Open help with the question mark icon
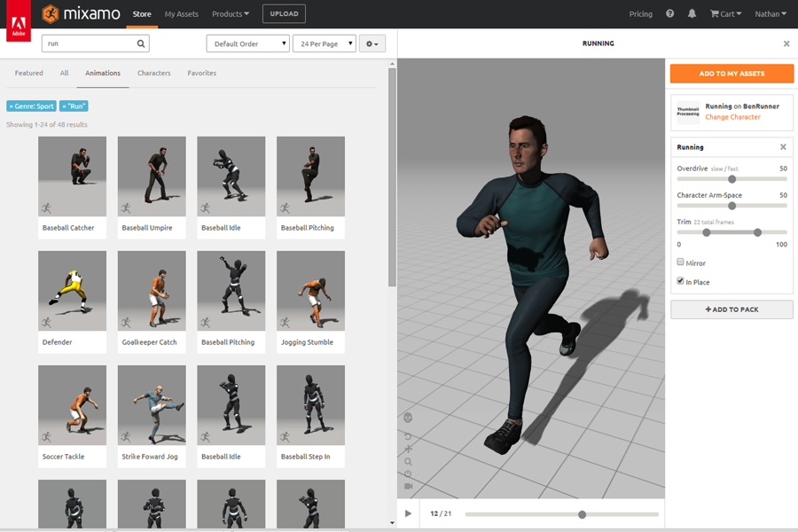Screen dimensions: 798x532 click(x=669, y=14)
